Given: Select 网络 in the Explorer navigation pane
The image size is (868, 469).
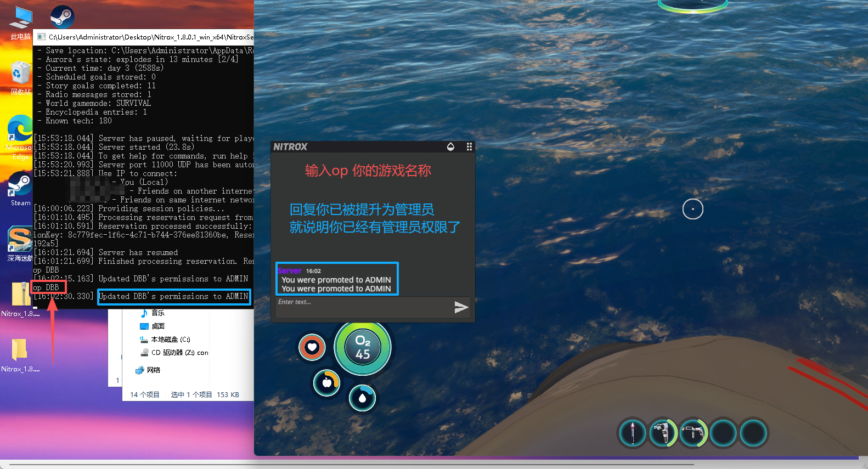Looking at the screenshot, I should point(154,370).
